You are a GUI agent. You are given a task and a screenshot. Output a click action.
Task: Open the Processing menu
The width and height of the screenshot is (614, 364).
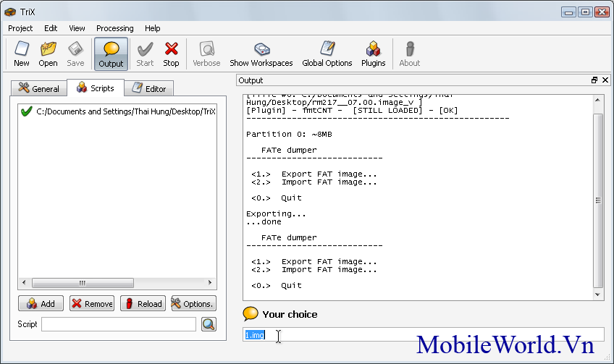pos(114,28)
